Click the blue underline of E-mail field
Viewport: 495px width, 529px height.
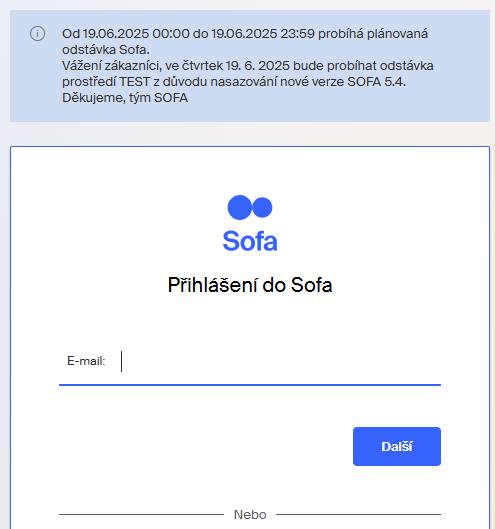point(250,385)
